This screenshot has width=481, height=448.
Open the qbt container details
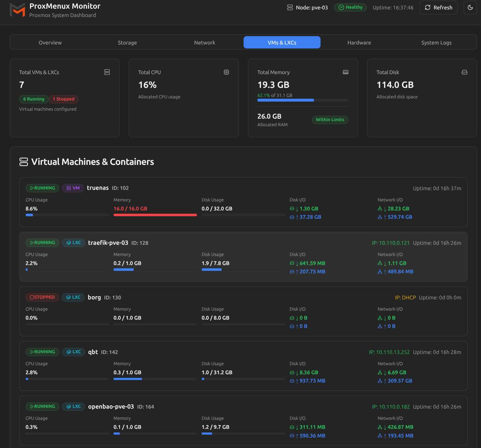tap(243, 352)
